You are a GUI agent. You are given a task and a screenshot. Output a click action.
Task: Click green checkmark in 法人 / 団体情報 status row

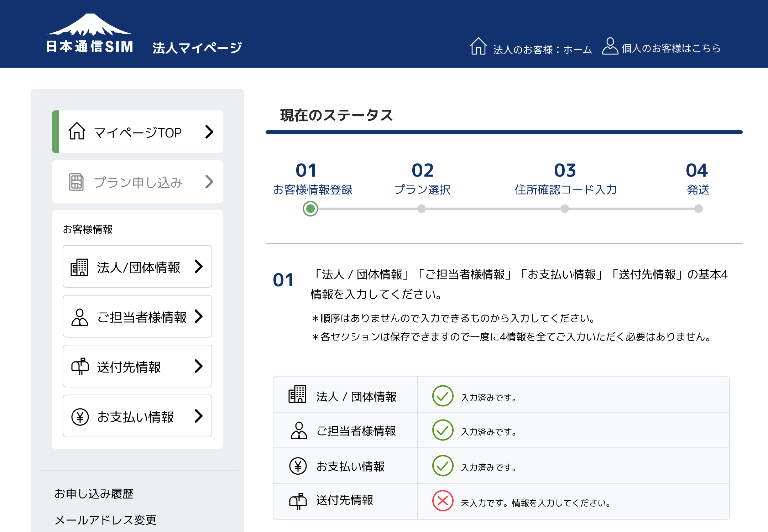point(443,396)
